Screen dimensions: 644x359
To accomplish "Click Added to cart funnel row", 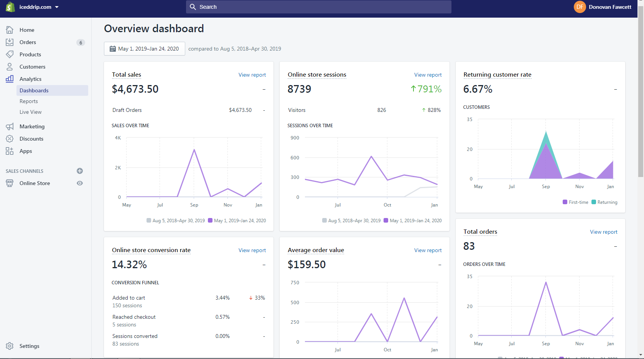I will (x=189, y=302).
